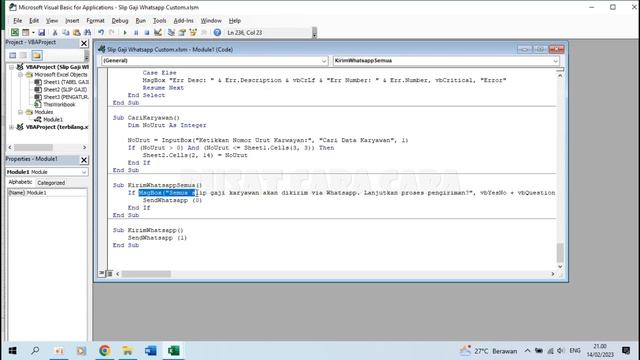640x360 pixels.
Task: Click the Redo toolbar icon
Action: click(111, 32)
